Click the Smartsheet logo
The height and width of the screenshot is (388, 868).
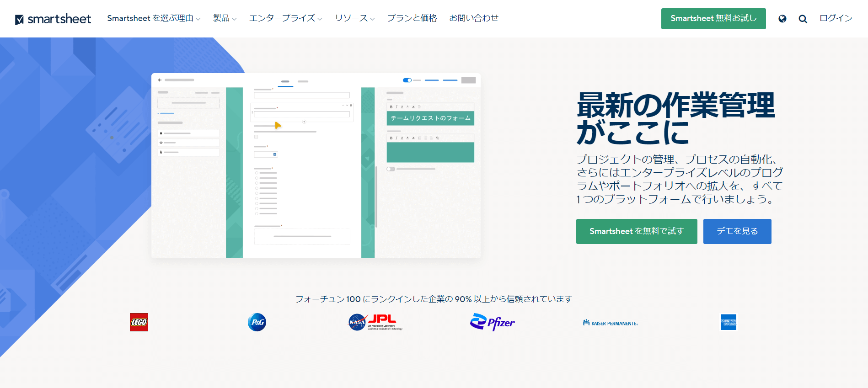click(x=53, y=19)
